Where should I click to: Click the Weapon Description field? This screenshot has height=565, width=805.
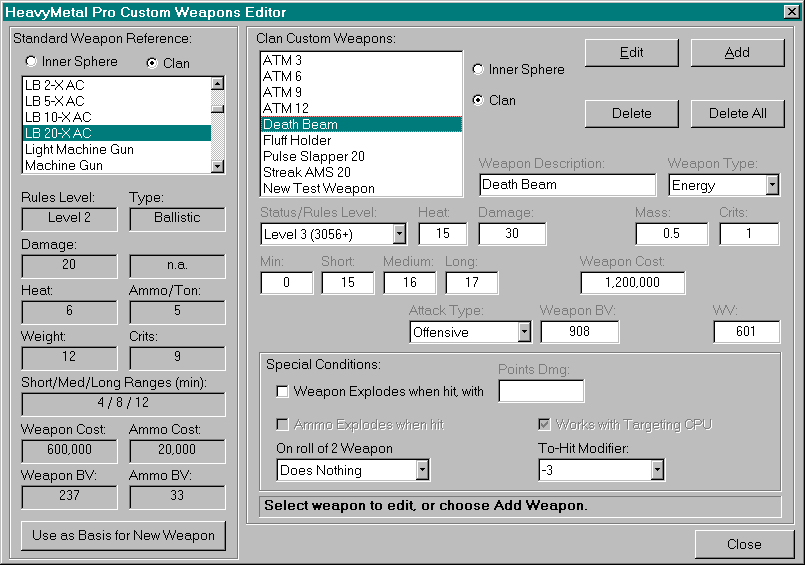pos(568,185)
